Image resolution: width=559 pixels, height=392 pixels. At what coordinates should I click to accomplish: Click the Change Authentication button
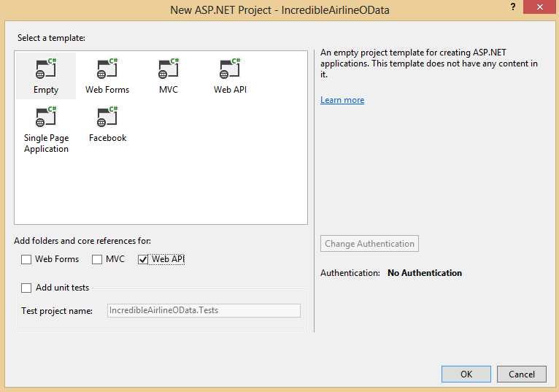click(x=369, y=244)
